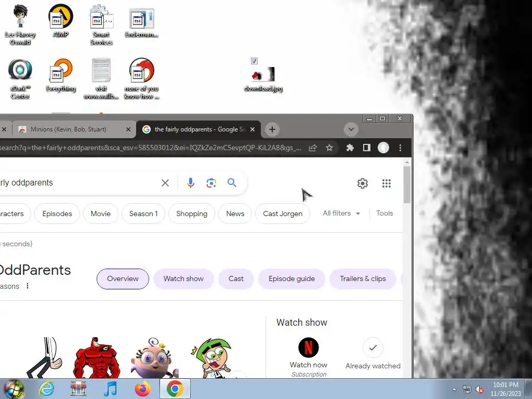Open the Google apps grid
This screenshot has height=399, width=532.
(x=387, y=183)
